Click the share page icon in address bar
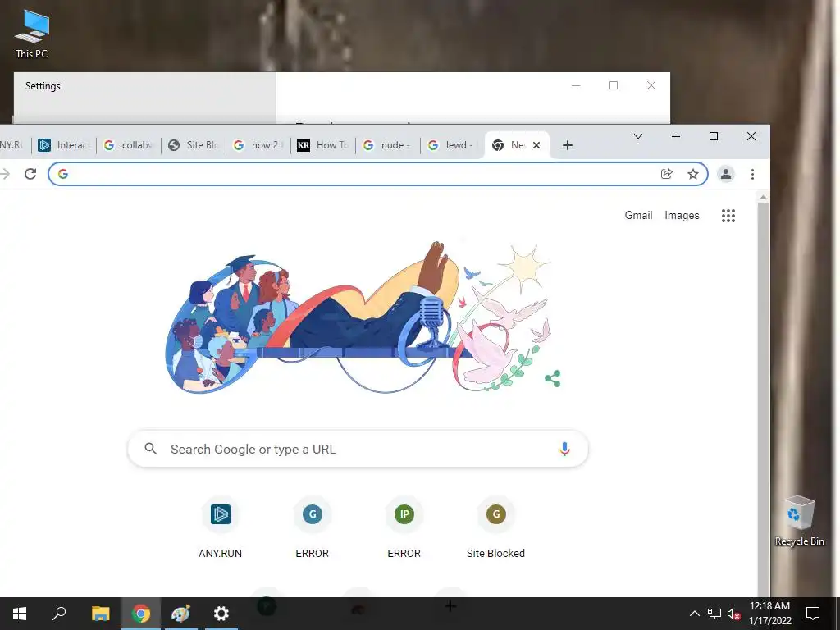Viewport: 840px width, 630px height. (666, 174)
